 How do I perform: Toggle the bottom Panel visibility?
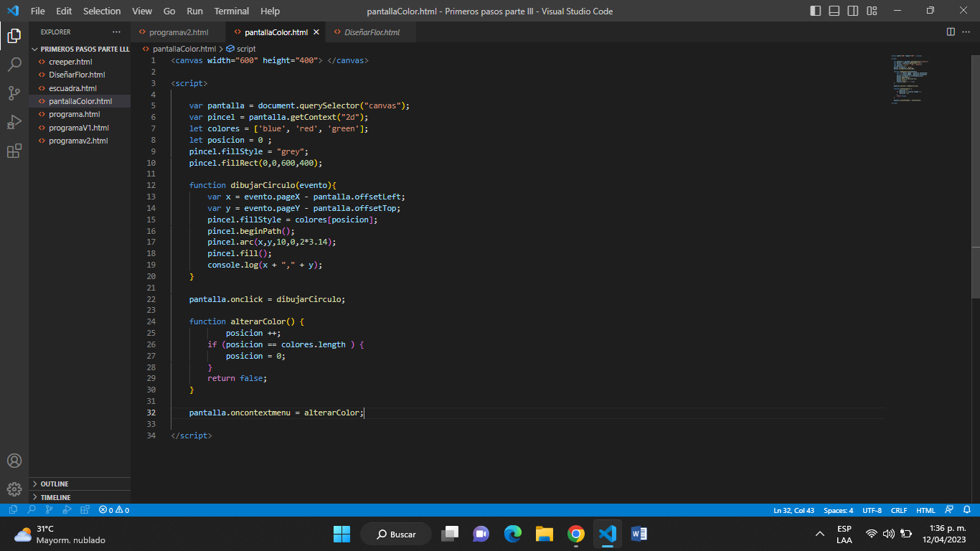click(834, 11)
